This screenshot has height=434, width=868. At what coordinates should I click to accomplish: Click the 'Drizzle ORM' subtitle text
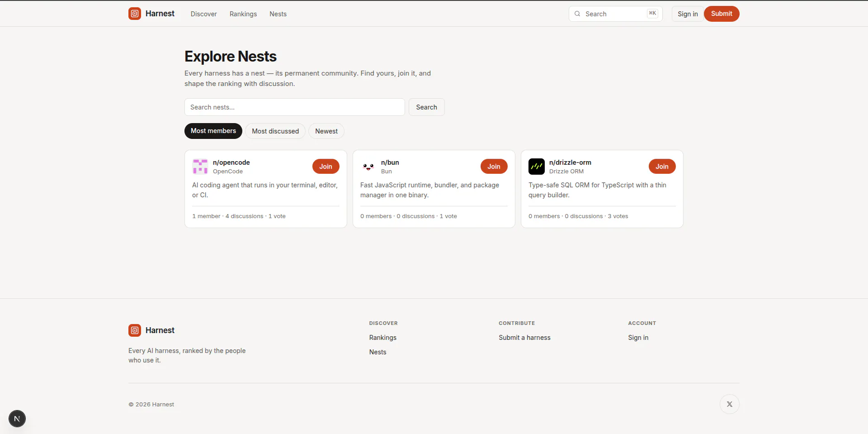[x=566, y=172]
